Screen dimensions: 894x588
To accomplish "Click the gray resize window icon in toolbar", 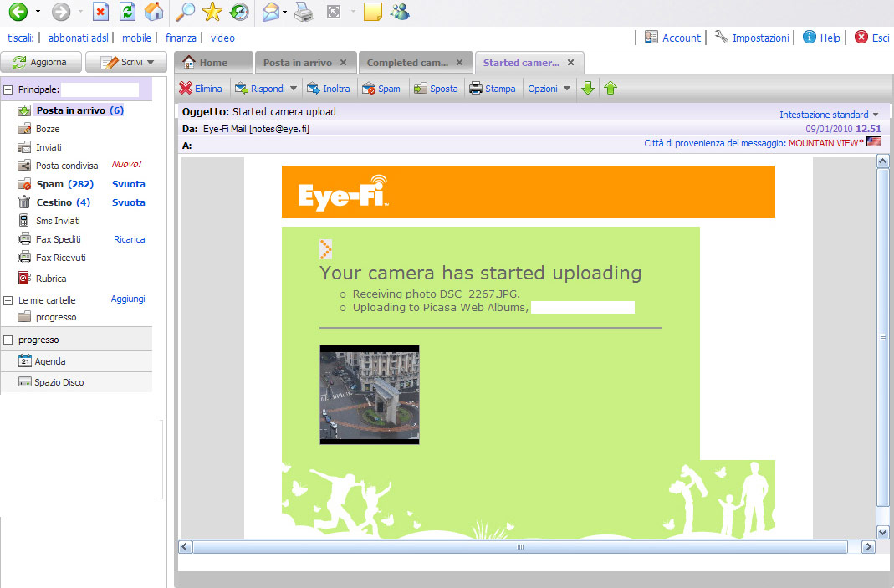I will click(x=334, y=12).
